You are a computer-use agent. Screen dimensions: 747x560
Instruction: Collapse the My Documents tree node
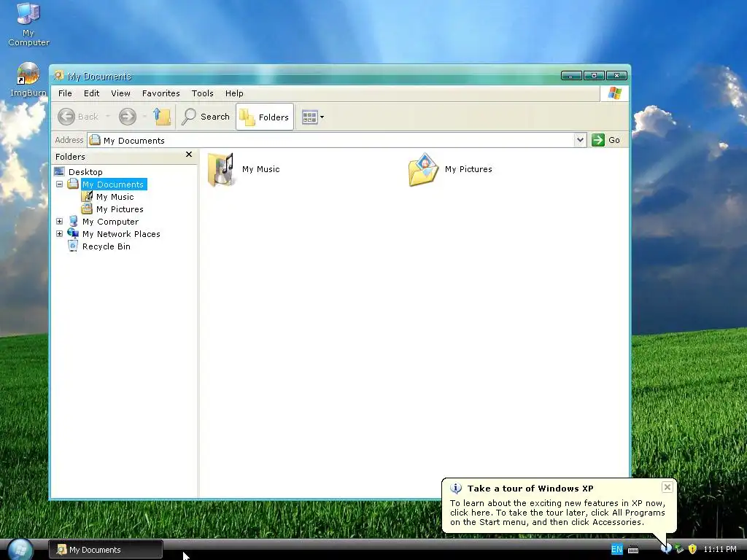click(x=60, y=184)
